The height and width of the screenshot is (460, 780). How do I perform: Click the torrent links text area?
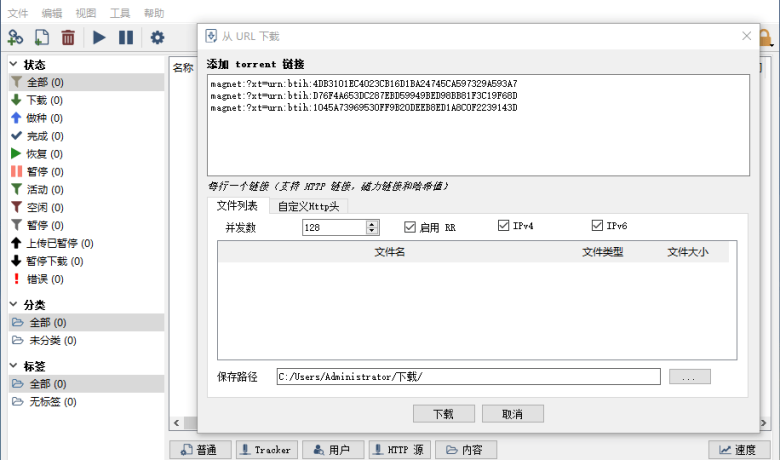coord(478,125)
